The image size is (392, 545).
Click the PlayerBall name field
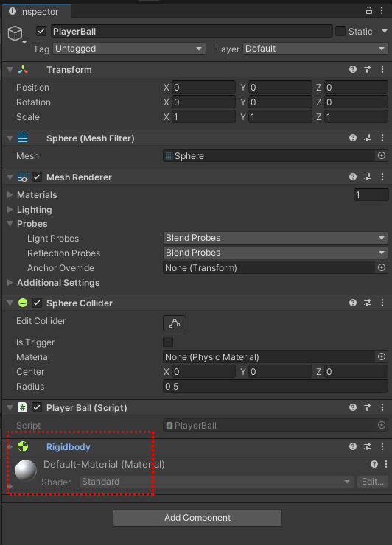click(192, 31)
